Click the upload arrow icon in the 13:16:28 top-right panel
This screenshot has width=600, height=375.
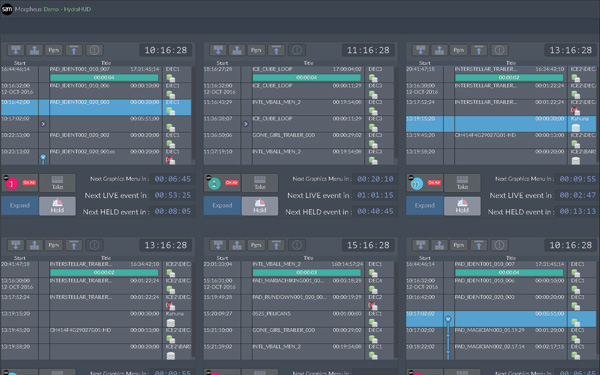[x=439, y=50]
